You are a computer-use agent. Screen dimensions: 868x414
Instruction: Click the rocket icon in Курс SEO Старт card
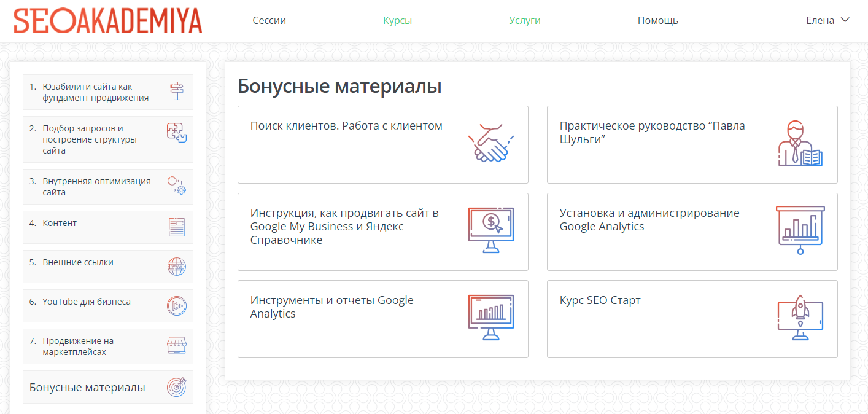click(800, 318)
